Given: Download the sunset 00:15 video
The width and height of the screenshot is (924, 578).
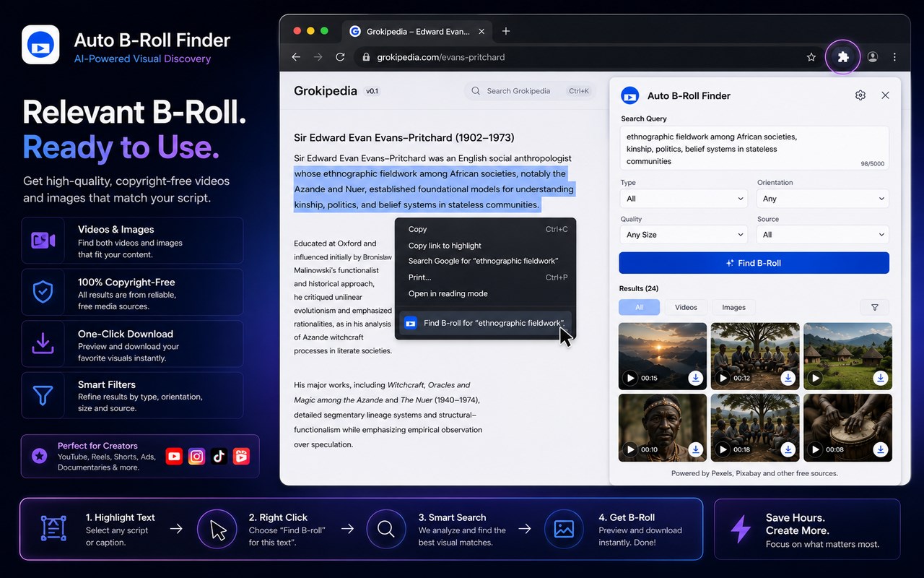Looking at the screenshot, I should tap(695, 378).
